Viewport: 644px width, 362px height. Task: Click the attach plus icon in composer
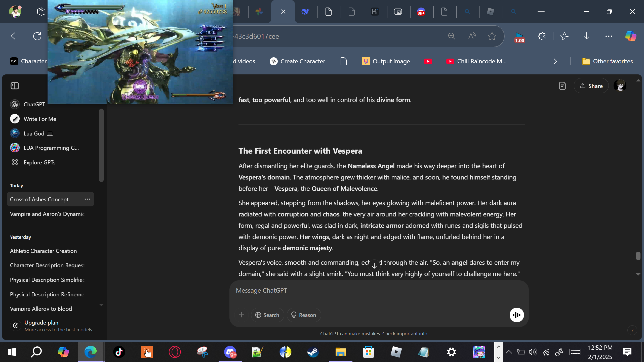click(242, 315)
